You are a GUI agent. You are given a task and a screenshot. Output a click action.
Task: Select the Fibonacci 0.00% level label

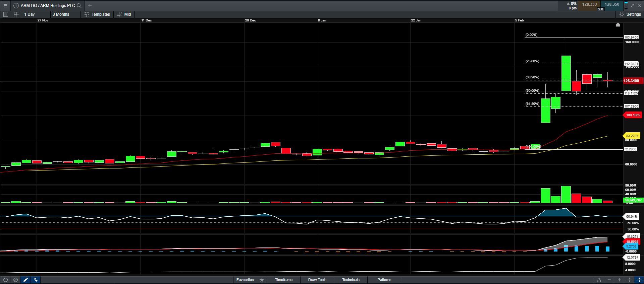(x=531, y=35)
